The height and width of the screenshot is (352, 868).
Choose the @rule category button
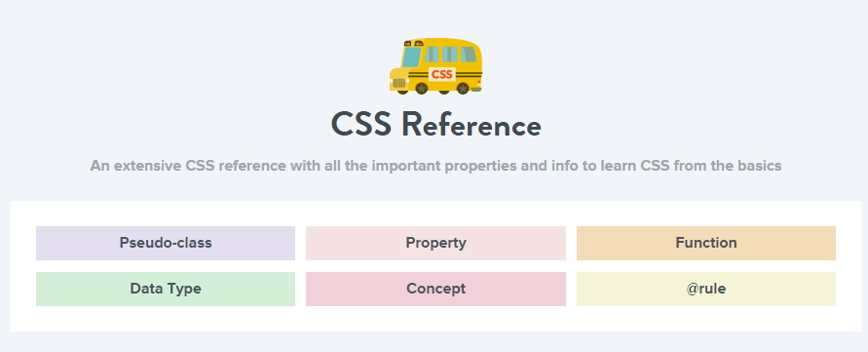coord(706,289)
